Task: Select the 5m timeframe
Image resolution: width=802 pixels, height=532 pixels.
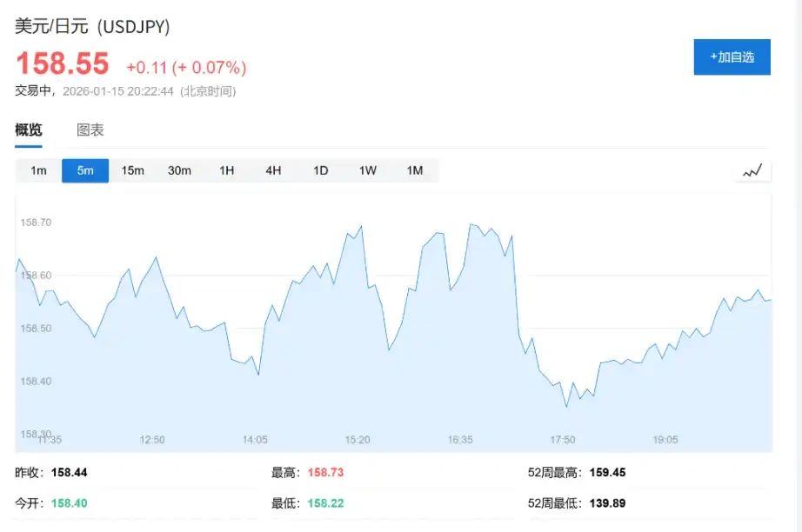Action: pos(84,170)
